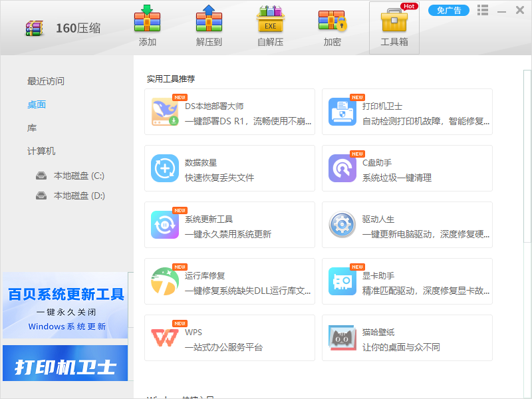532x399 pixels.
Task: Click the 猫哈壁纸 cat icon
Action: click(x=342, y=338)
